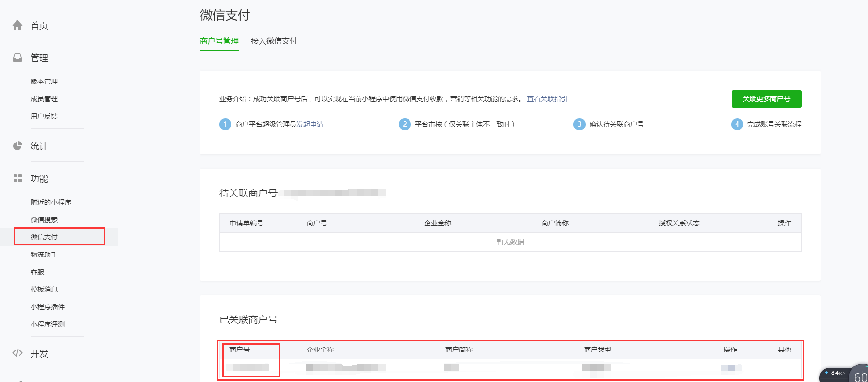Click the 发起申请 link in step 1

(310, 124)
